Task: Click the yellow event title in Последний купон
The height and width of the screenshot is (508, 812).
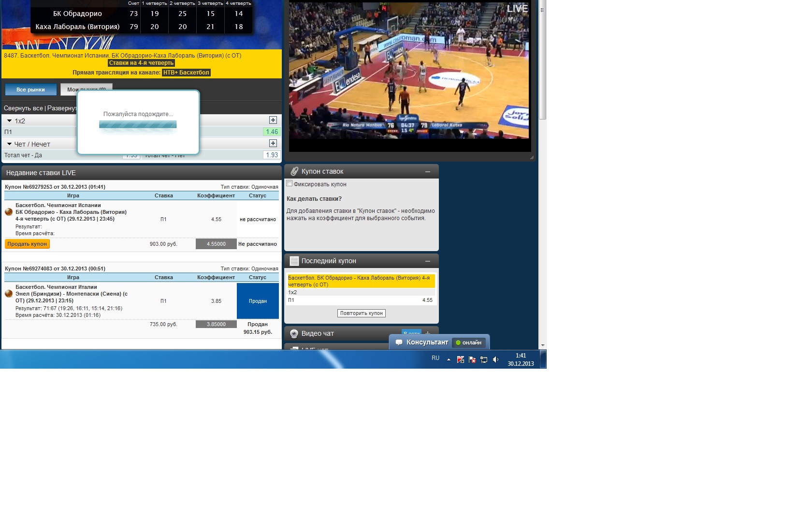Action: click(361, 281)
